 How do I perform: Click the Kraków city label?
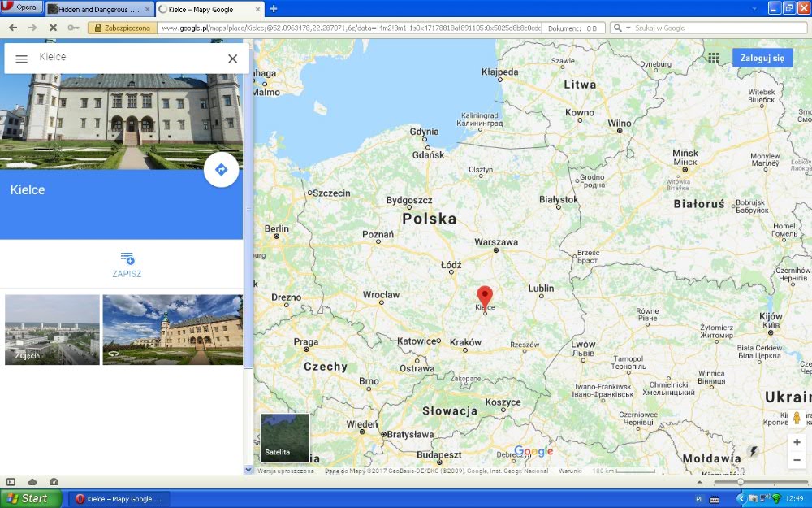[465, 342]
